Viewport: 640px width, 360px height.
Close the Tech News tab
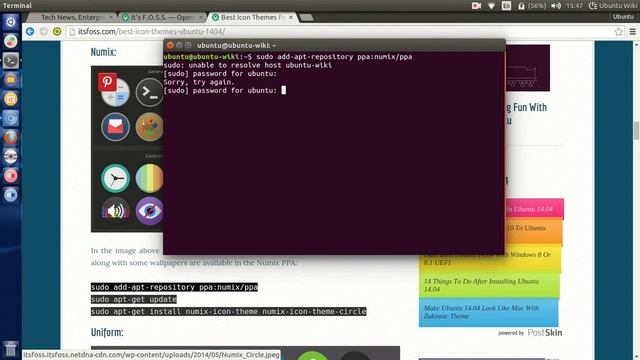111,18
